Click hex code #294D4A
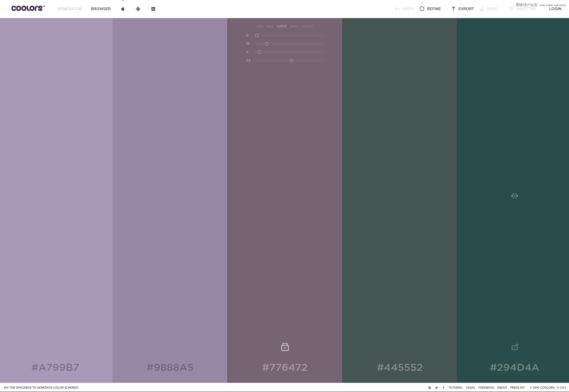The height and width of the screenshot is (392, 569). point(514,367)
